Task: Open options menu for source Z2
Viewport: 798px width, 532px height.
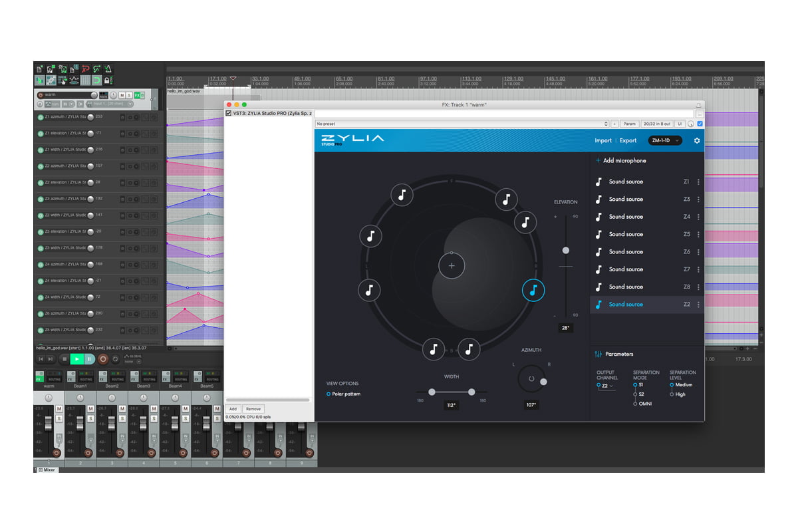Action: pos(698,304)
